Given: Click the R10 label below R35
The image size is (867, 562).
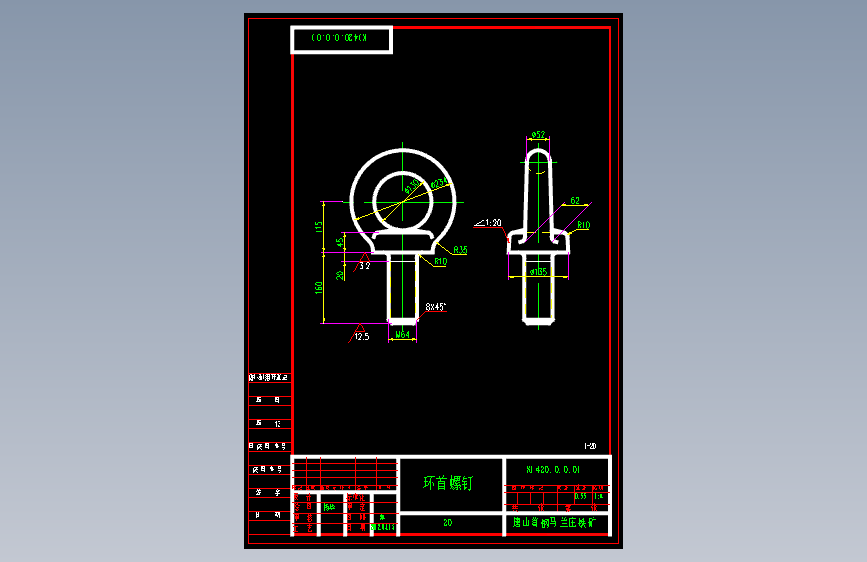Looking at the screenshot, I should click(440, 262).
